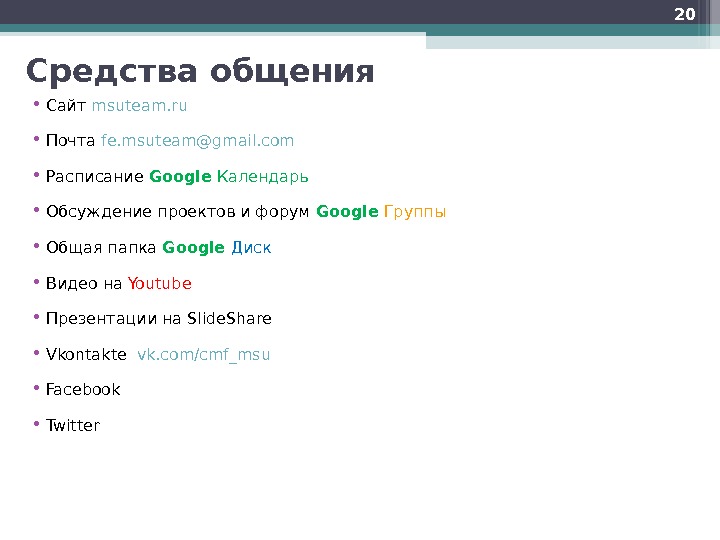
Task: Select the word Vkontakte
Action: pos(86,354)
